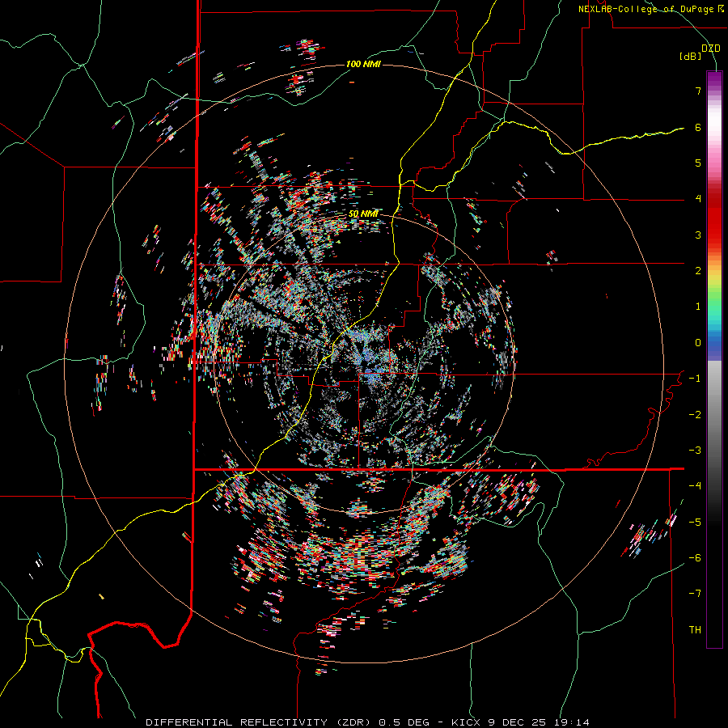Click the -1 value on the color scale
This screenshot has height=728, width=728.
(x=695, y=379)
